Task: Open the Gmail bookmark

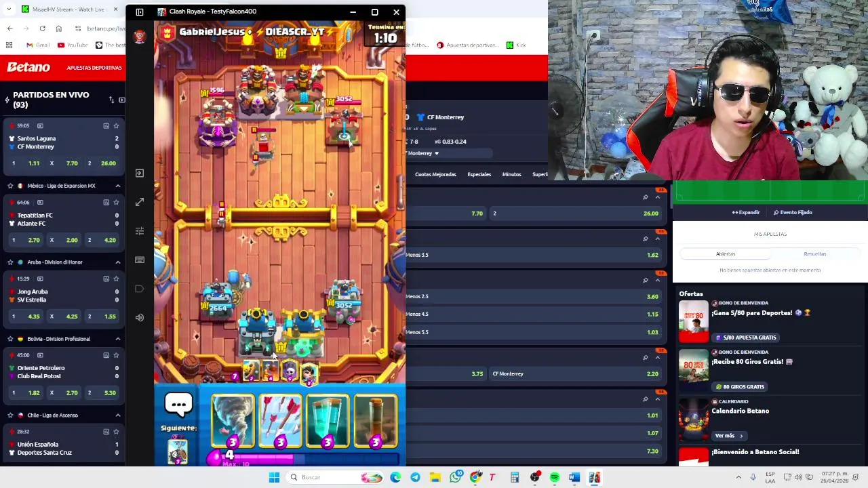Action: point(38,45)
